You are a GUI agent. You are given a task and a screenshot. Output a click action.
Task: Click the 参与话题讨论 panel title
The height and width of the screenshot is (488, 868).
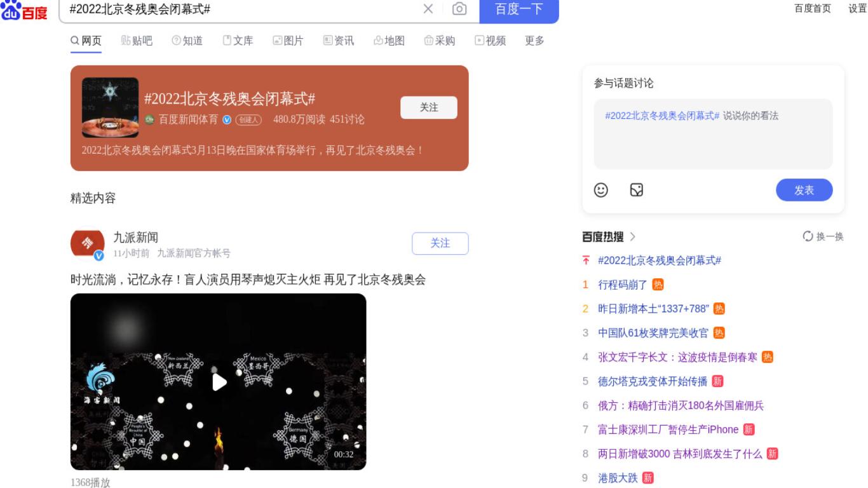[623, 83]
